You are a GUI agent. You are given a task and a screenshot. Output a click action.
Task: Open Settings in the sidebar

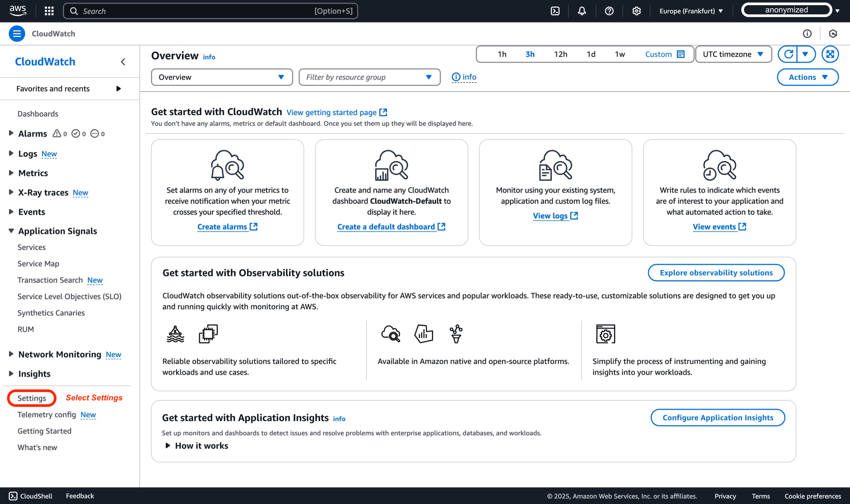click(32, 398)
